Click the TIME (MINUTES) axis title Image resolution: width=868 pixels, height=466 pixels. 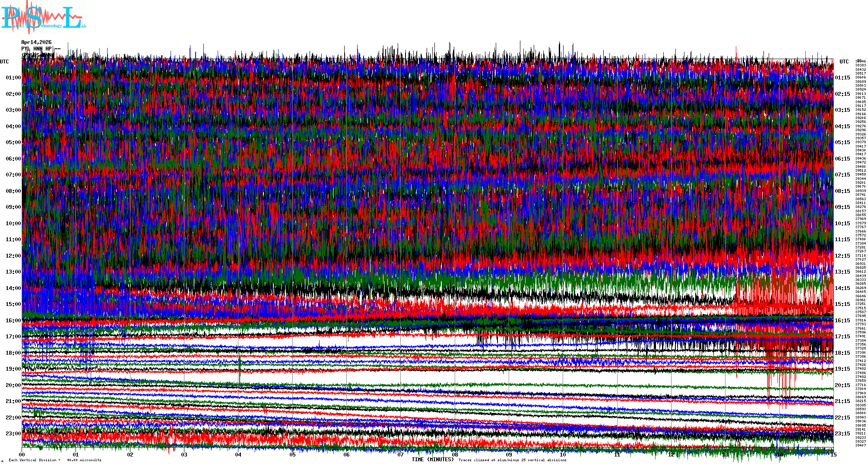click(433, 460)
